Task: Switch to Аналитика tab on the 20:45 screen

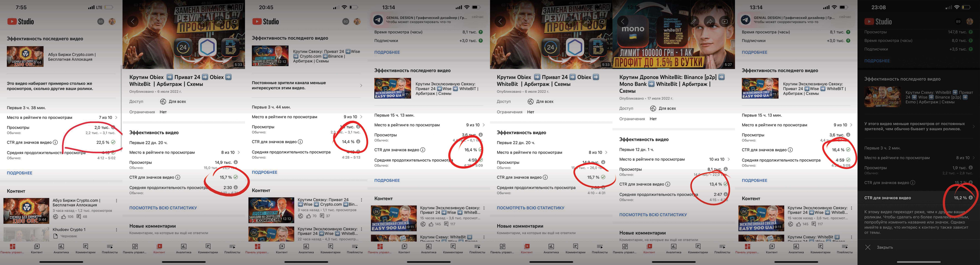Action: pos(306,249)
